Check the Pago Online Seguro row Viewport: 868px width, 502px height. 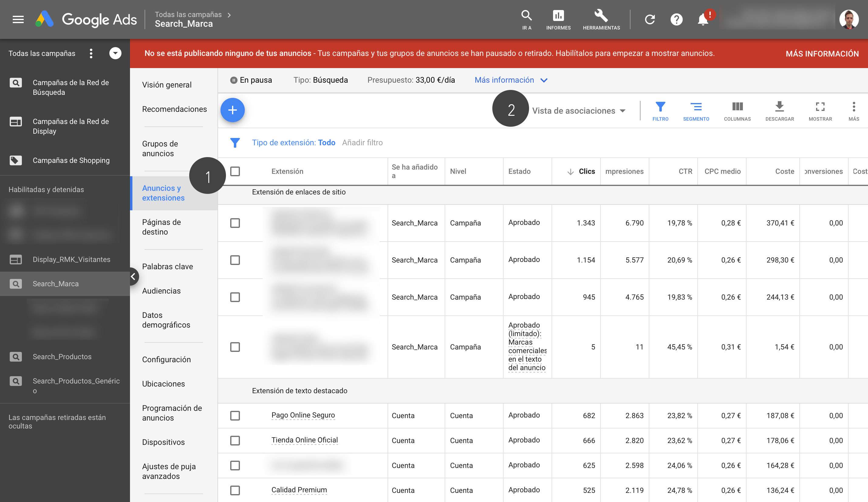click(235, 416)
